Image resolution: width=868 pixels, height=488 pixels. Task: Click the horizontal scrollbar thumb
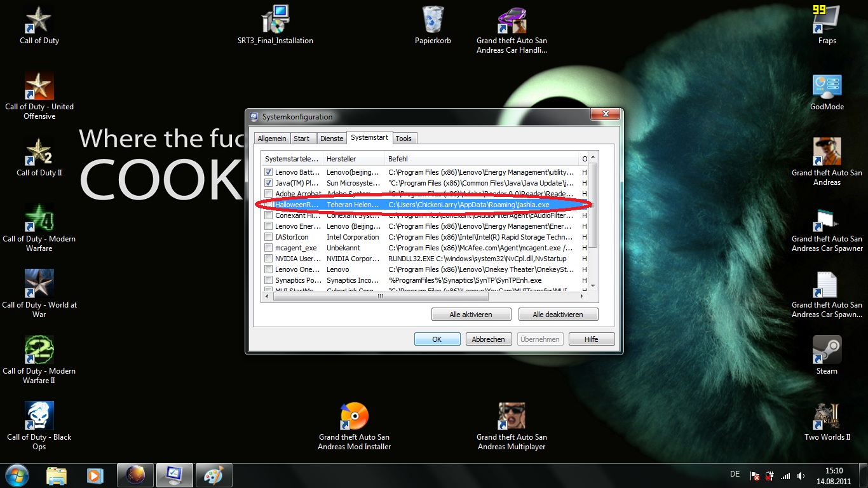[381, 296]
